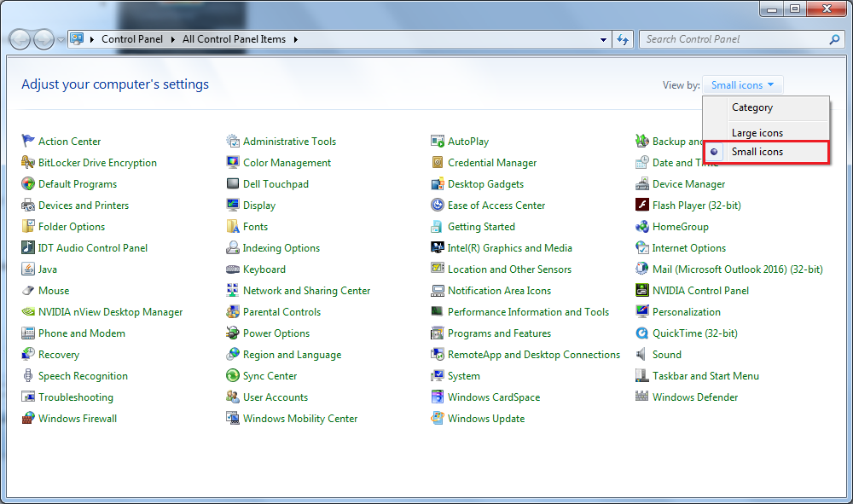Image resolution: width=853 pixels, height=504 pixels.
Task: Open the Windows Mobility Center link
Action: point(300,418)
